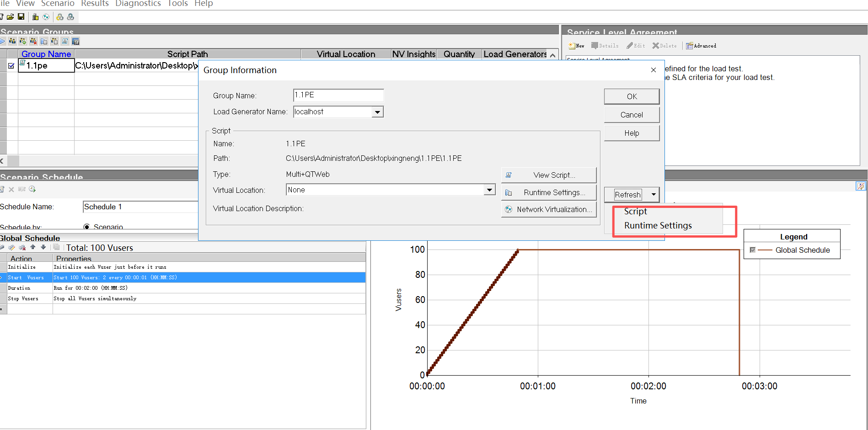
Task: Click OK in Group Information dialog
Action: click(x=632, y=96)
